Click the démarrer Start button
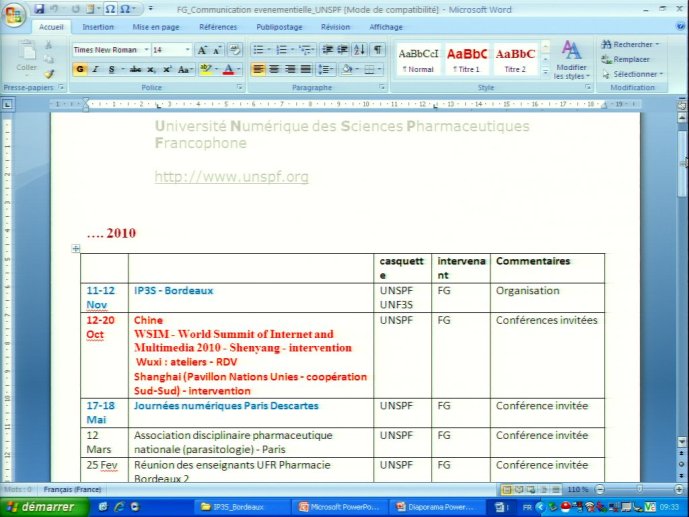This screenshot has height=517, width=689. pos(43,507)
